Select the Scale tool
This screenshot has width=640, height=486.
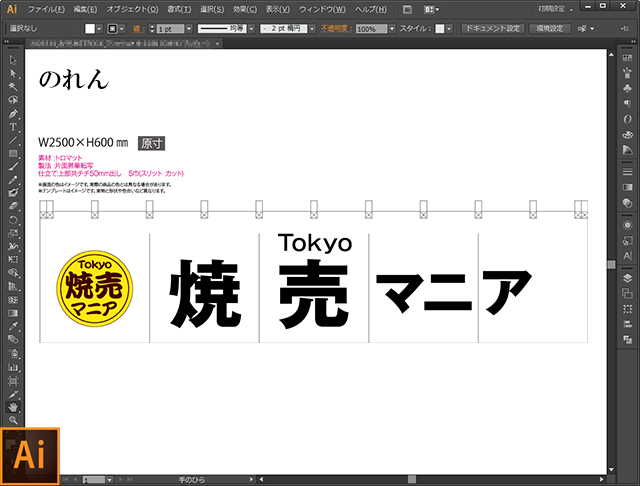13,233
